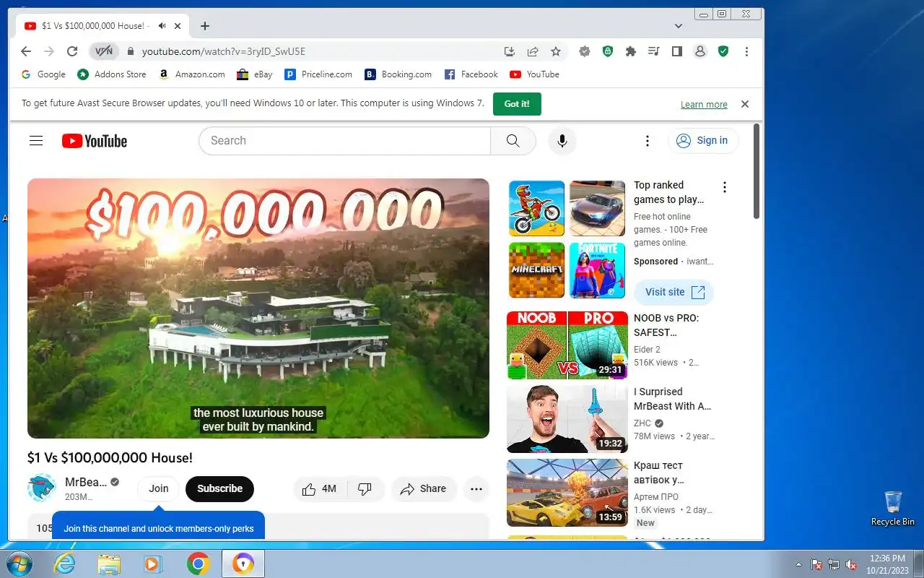Open the Priceline.com bookmark
Viewport: 924px width, 578px height.
tap(318, 74)
